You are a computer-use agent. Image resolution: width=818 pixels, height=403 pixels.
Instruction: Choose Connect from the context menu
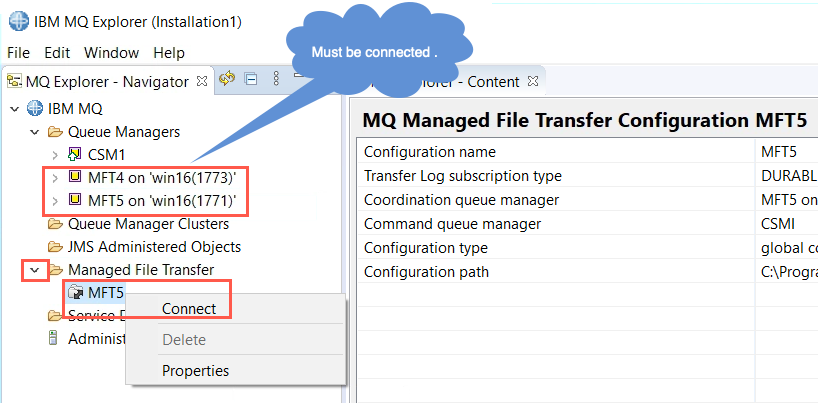point(189,309)
